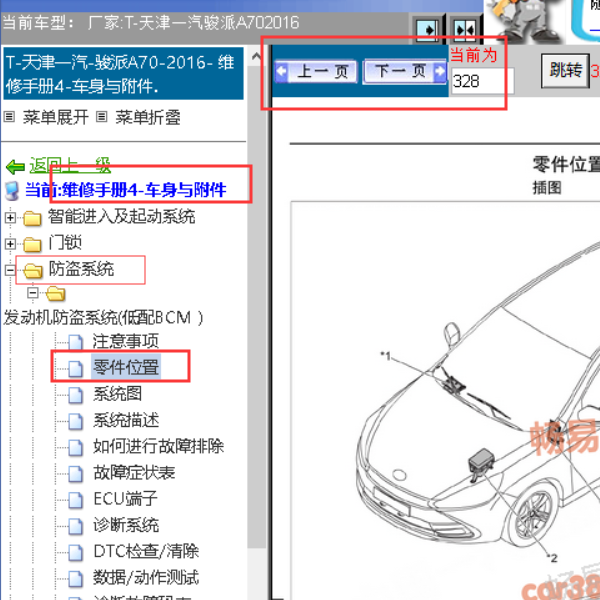Viewport: 600px width, 600px height.
Task: Click the 当前:维修手册4-车身与附件 label
Action: point(126,190)
